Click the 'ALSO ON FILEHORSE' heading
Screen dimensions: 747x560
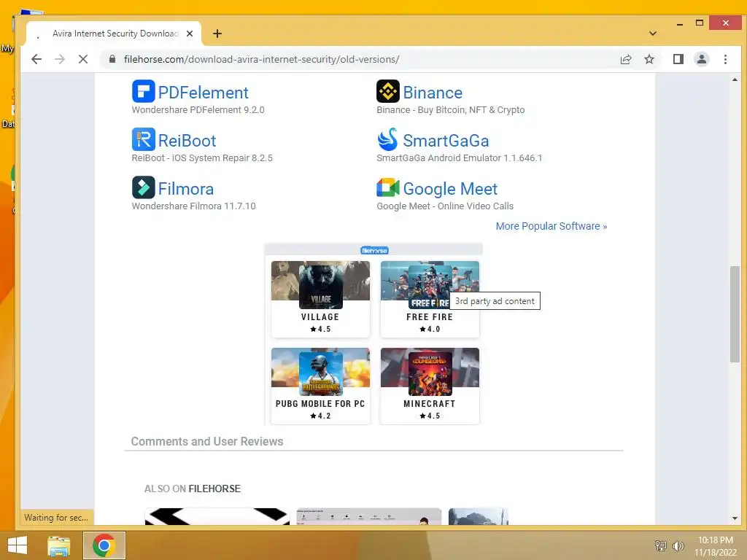tap(193, 489)
